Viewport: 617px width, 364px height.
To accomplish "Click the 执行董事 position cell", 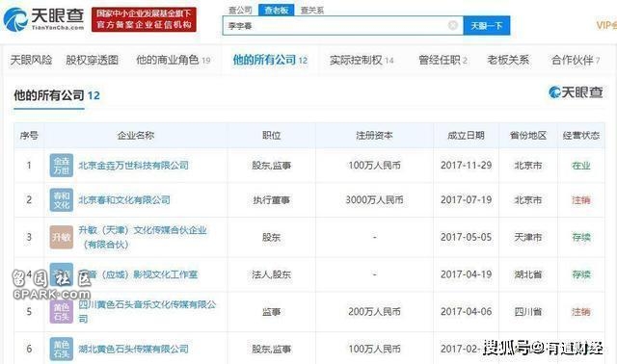I will (272, 200).
